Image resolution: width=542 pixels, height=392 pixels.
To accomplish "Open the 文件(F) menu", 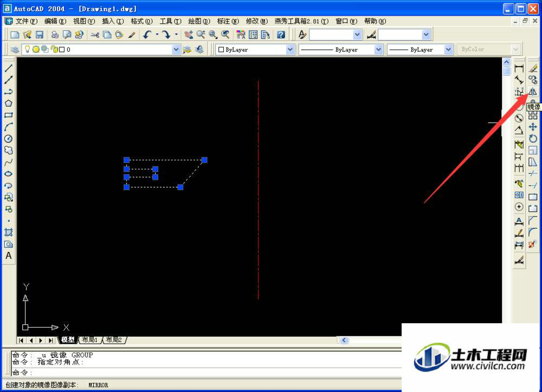I will pyautogui.click(x=26, y=21).
